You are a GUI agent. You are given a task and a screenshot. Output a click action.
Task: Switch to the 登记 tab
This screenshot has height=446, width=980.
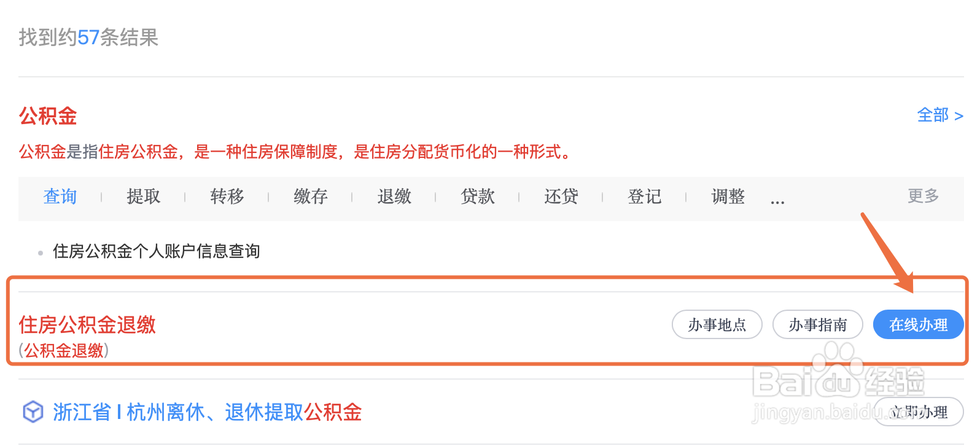click(645, 197)
